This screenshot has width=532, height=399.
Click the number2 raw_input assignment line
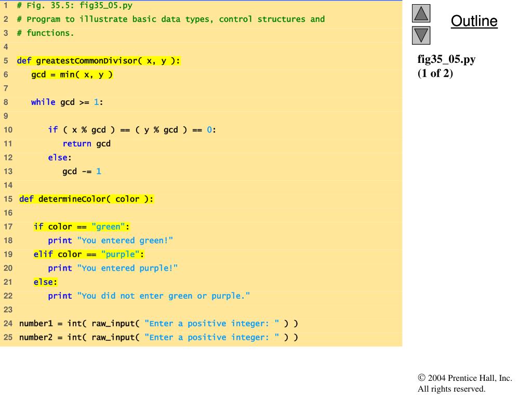[158, 338]
